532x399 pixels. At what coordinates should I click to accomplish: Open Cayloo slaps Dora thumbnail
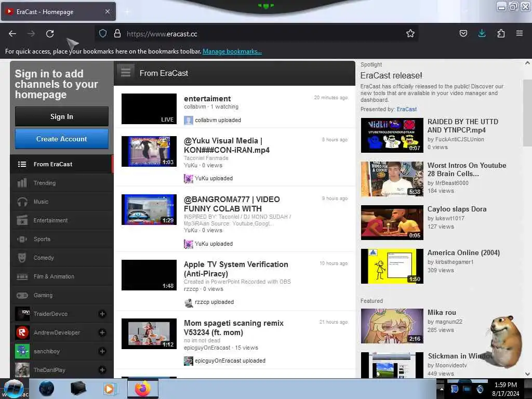coord(392,222)
